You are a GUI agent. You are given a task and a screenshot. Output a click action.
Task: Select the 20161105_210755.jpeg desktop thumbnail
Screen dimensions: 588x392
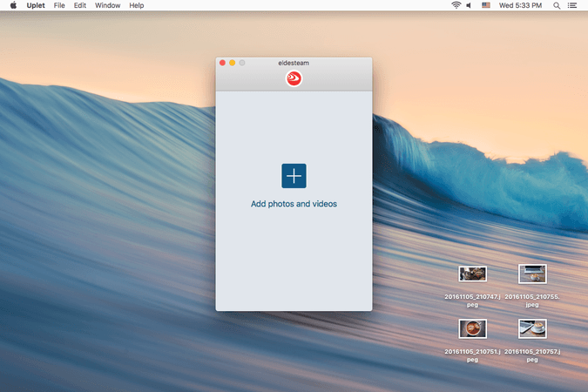click(532, 274)
